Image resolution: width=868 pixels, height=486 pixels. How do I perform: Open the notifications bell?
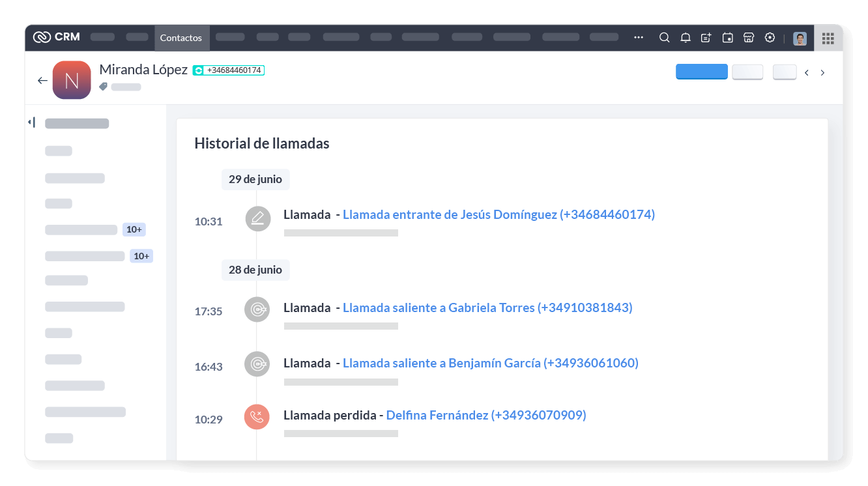coord(685,38)
